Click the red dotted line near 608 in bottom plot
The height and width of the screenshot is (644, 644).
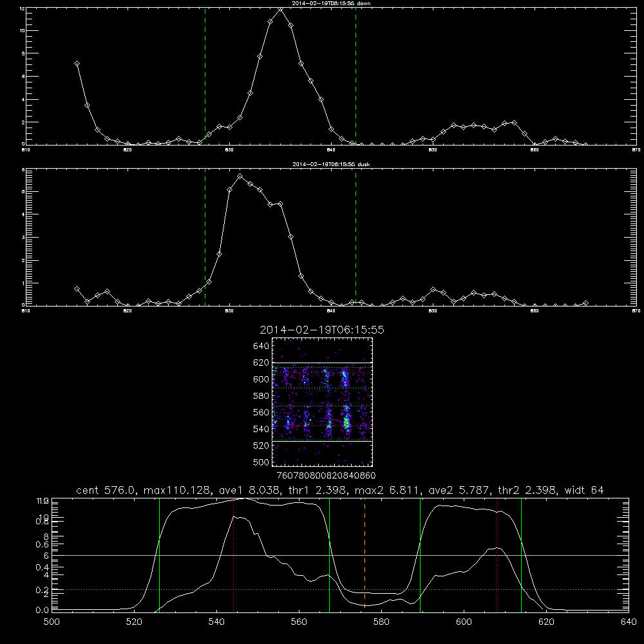tap(497, 555)
